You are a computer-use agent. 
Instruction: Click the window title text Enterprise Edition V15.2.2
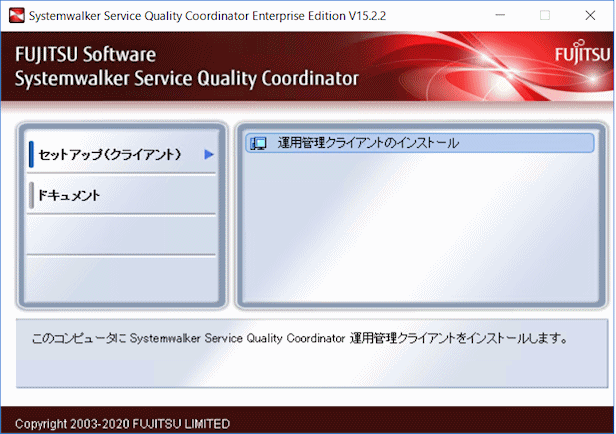(x=319, y=16)
